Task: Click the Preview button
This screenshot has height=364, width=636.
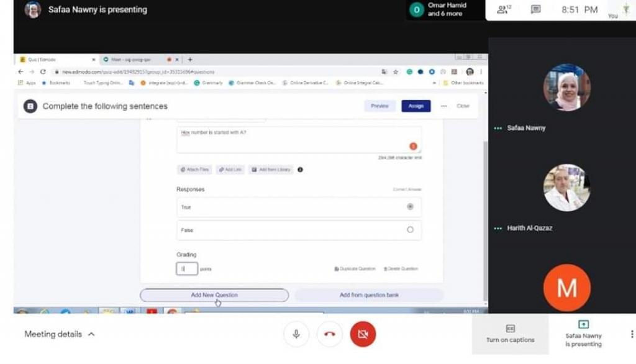Action: [x=379, y=106]
